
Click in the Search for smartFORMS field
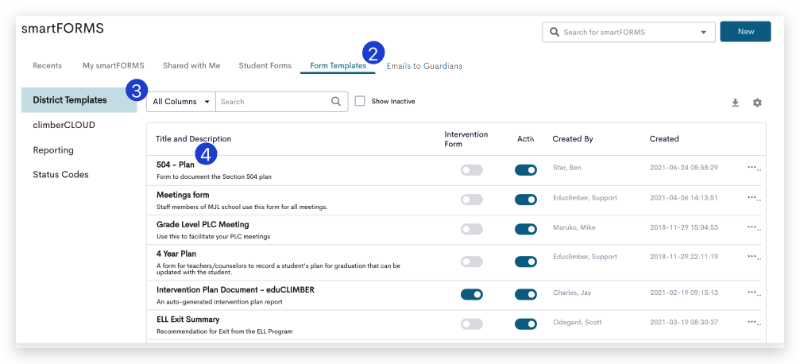629,32
